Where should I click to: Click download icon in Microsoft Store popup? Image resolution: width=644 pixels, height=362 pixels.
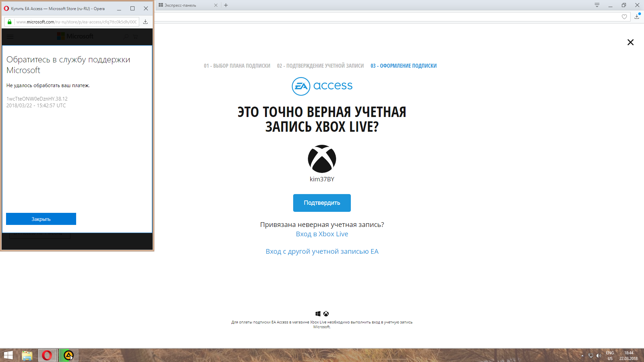coord(146,22)
